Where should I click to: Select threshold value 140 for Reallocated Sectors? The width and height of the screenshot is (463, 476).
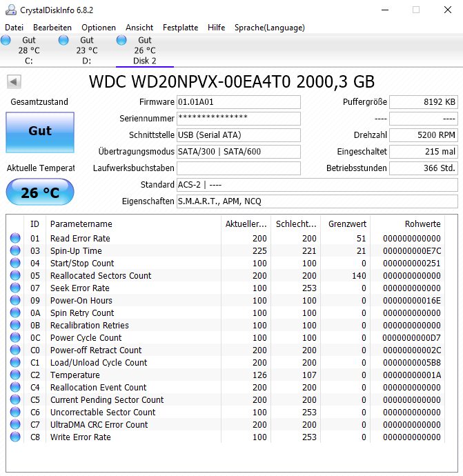[359, 276]
